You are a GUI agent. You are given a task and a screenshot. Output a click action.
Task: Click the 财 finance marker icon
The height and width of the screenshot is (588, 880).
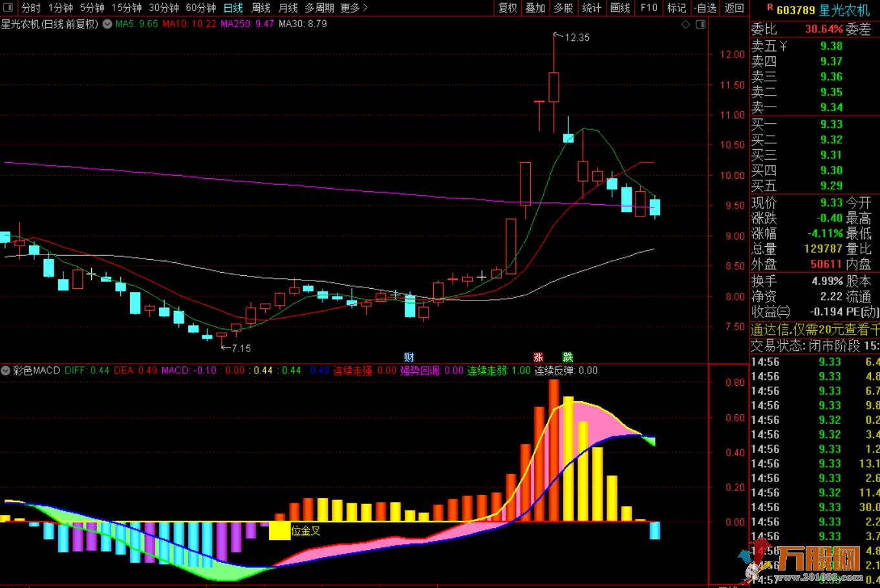(409, 357)
